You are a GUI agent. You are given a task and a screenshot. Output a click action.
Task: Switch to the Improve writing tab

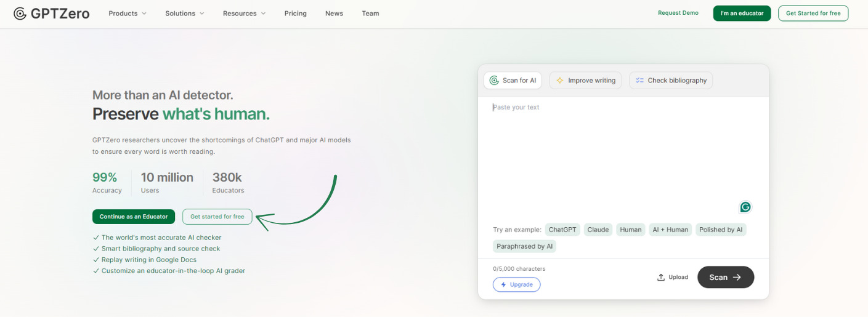point(585,81)
